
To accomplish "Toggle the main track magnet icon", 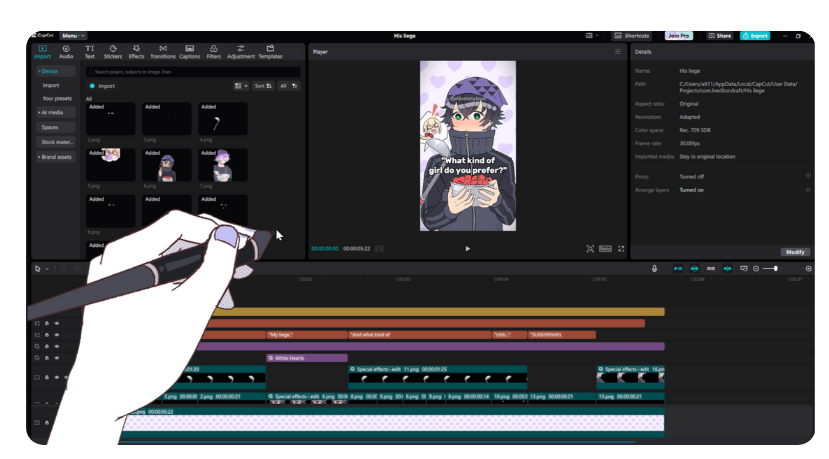I will point(678,269).
